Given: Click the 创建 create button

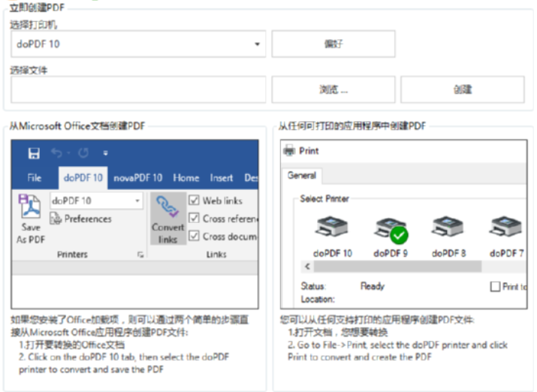Looking at the screenshot, I should (463, 89).
